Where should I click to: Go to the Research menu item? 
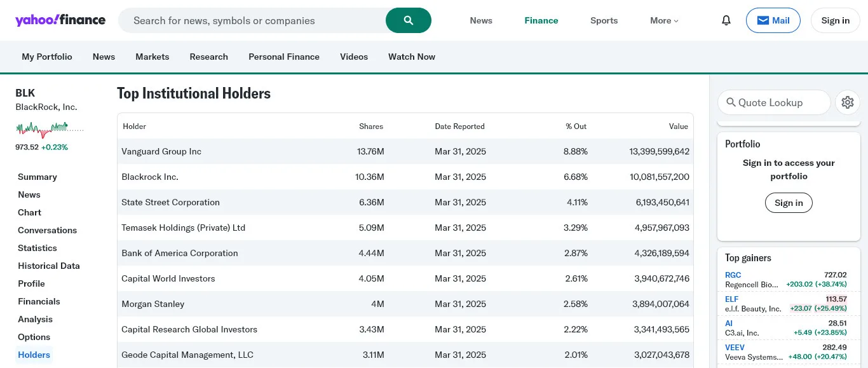point(208,57)
